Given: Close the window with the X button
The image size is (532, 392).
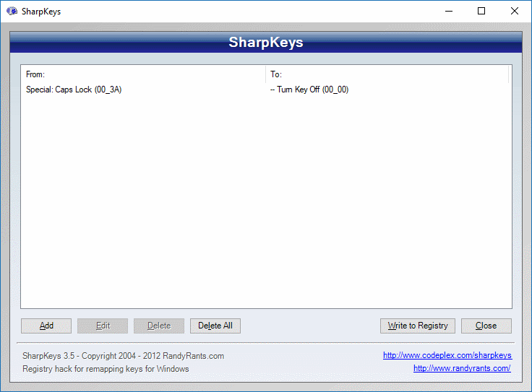Looking at the screenshot, I should pyautogui.click(x=515, y=11).
